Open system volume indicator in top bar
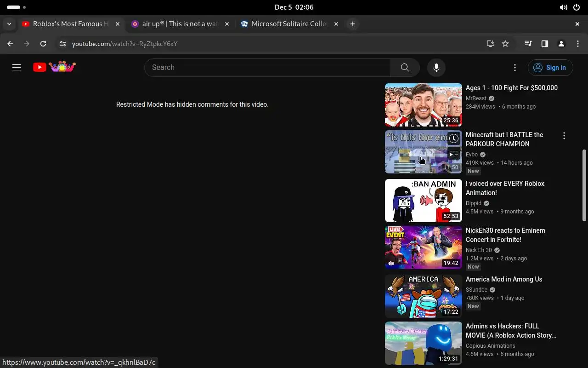This screenshot has height=368, width=588. [563, 7]
